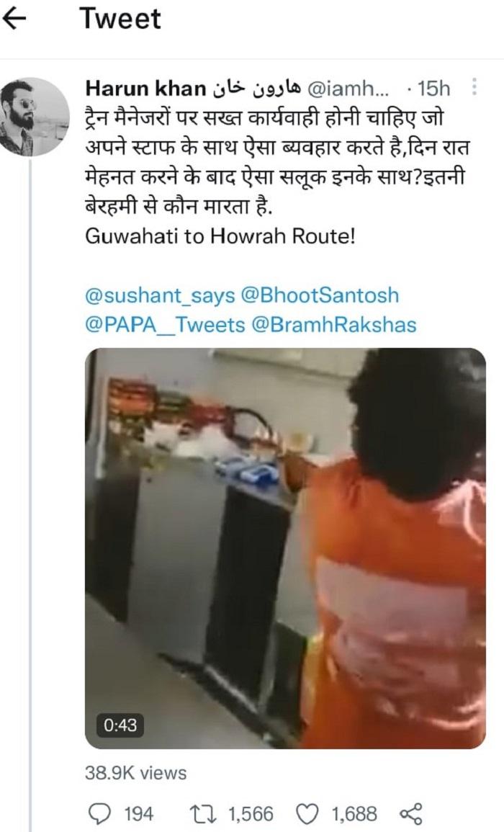
Task: Open the 15h timestamp link
Action: click(433, 89)
